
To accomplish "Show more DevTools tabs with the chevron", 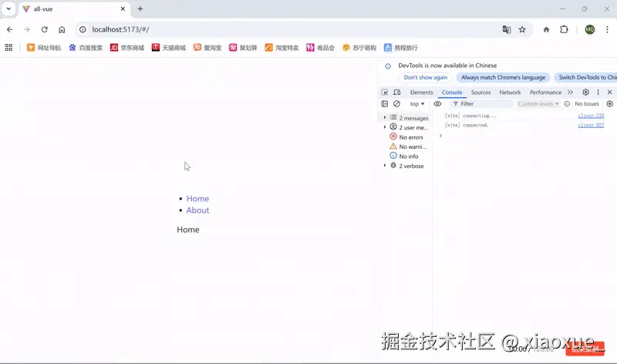I will [x=570, y=92].
